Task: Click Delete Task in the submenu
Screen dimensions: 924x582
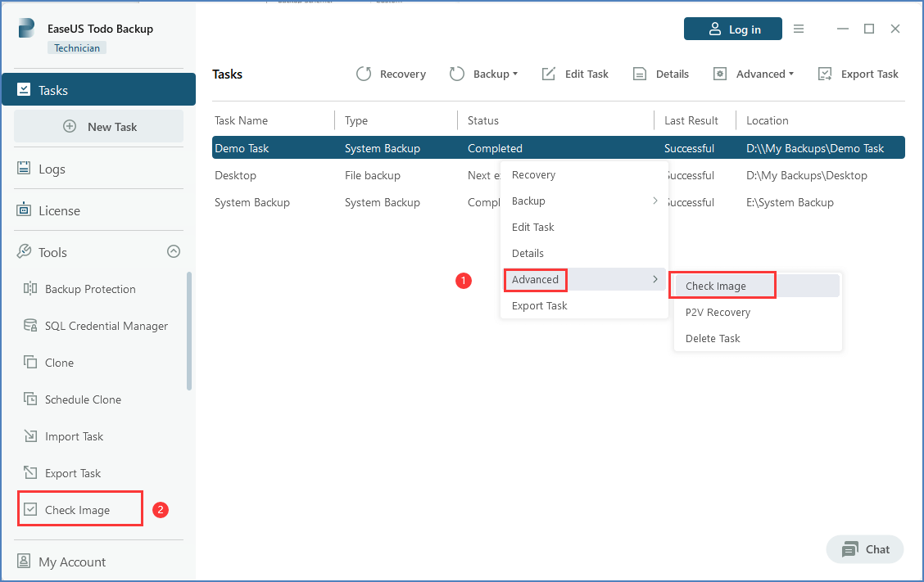Action: point(713,338)
